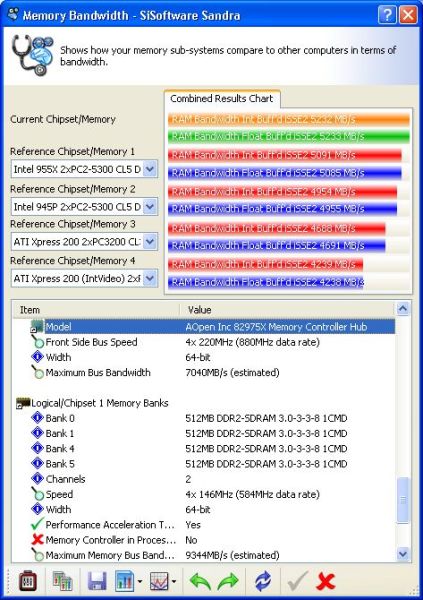
Task: Click the blue refresh arrows icon
Action: [263, 581]
